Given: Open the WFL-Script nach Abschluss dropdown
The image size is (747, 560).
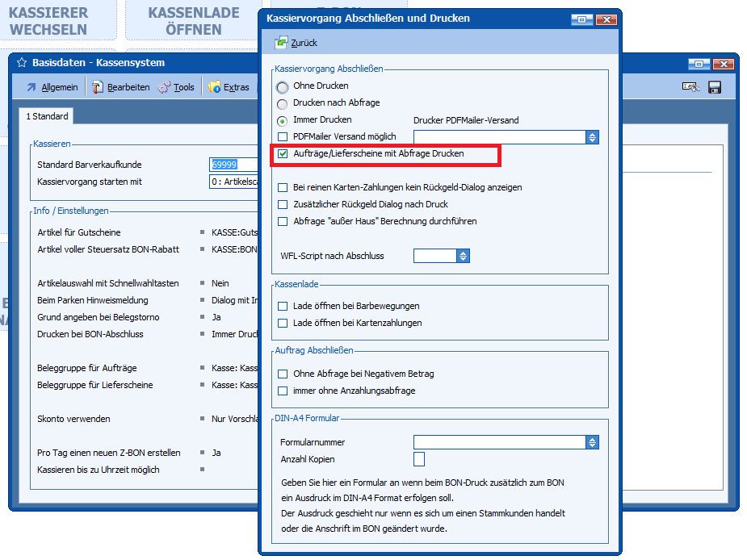Looking at the screenshot, I should (x=463, y=256).
